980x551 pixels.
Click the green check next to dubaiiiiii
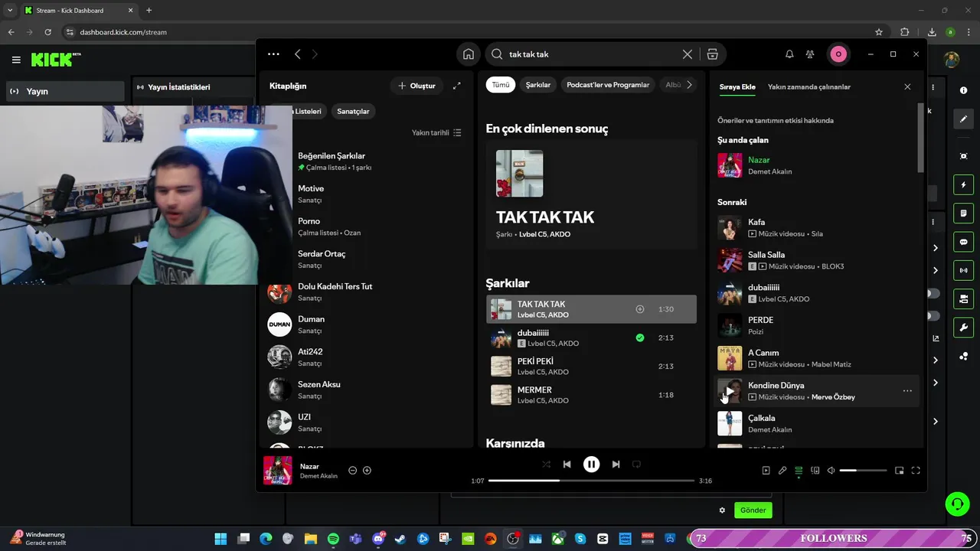(x=640, y=337)
